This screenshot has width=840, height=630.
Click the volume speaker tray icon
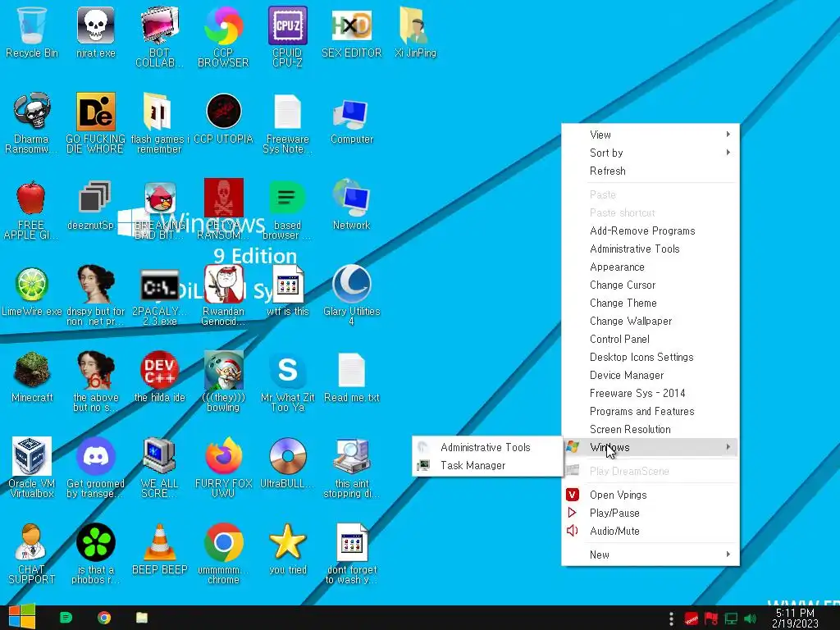coord(750,619)
